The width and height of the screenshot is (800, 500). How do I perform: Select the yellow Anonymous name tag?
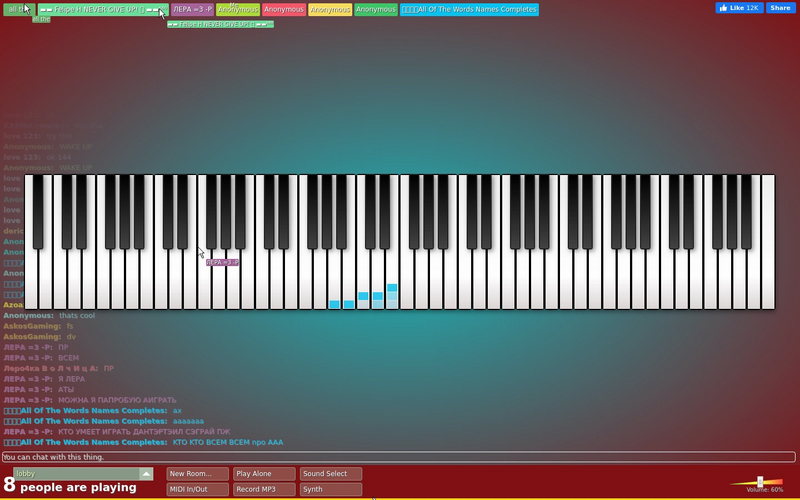330,9
